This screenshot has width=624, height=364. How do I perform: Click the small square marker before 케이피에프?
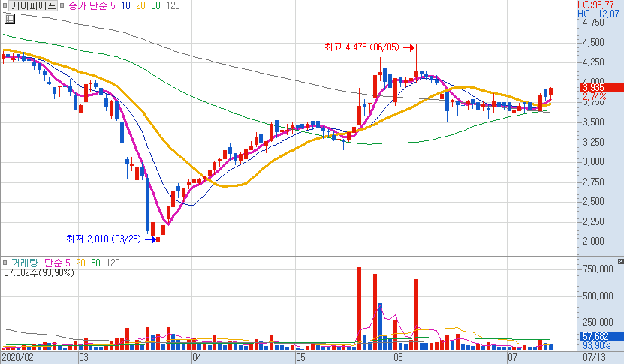pyautogui.click(x=5, y=5)
